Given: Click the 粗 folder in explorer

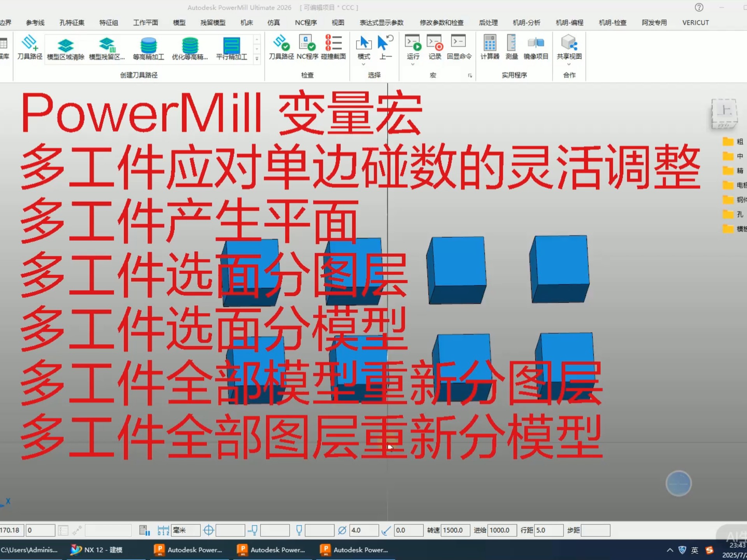Looking at the screenshot, I should (x=733, y=142).
